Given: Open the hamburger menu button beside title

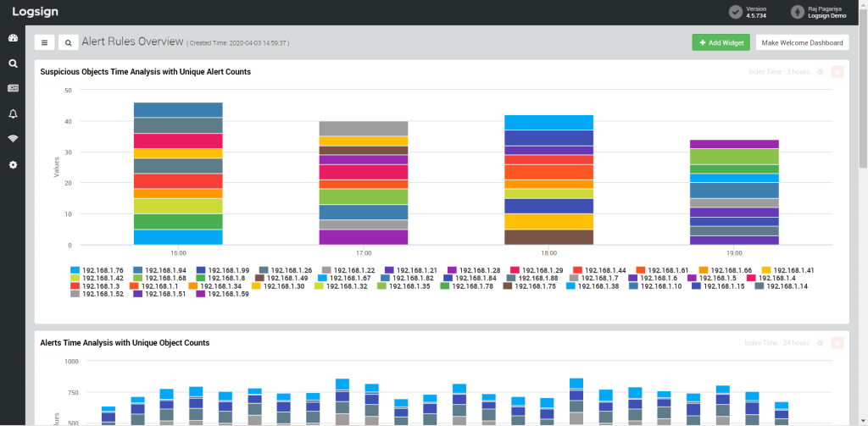Looking at the screenshot, I should coord(44,42).
